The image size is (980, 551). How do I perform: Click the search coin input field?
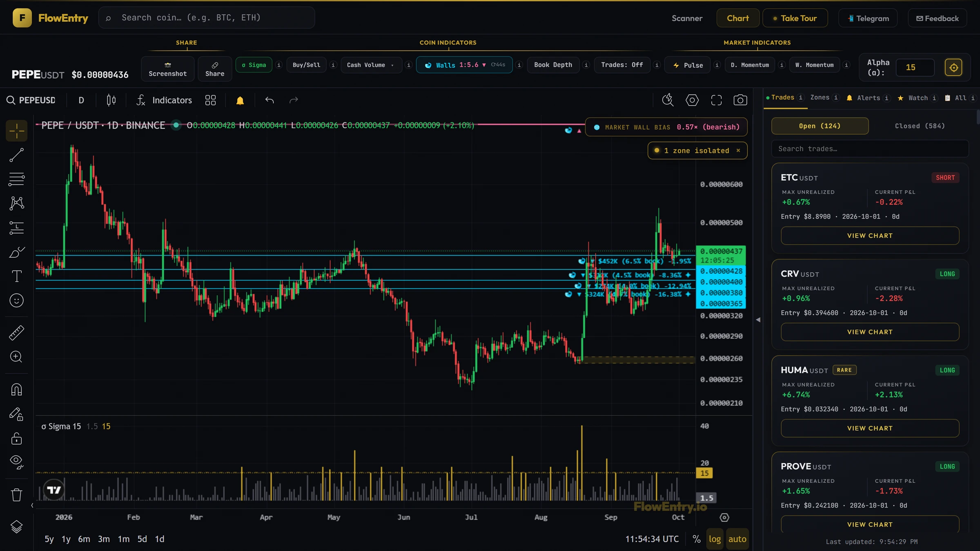click(x=207, y=18)
